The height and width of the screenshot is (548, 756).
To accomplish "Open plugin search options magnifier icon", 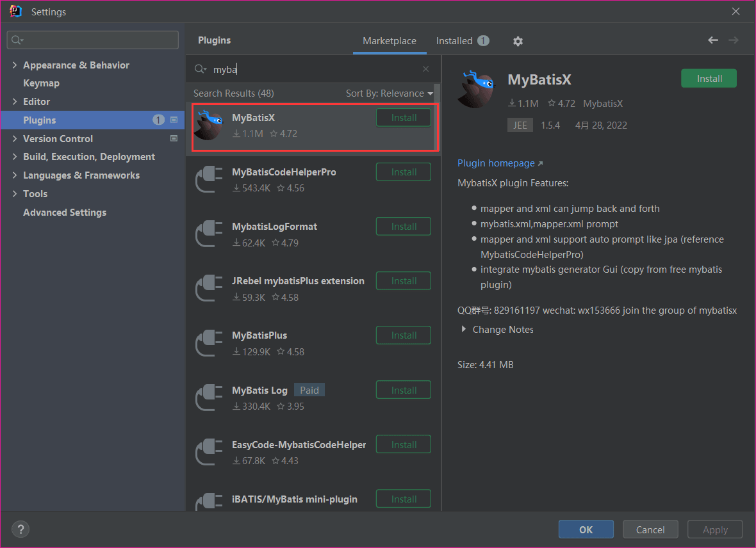I will click(x=200, y=69).
